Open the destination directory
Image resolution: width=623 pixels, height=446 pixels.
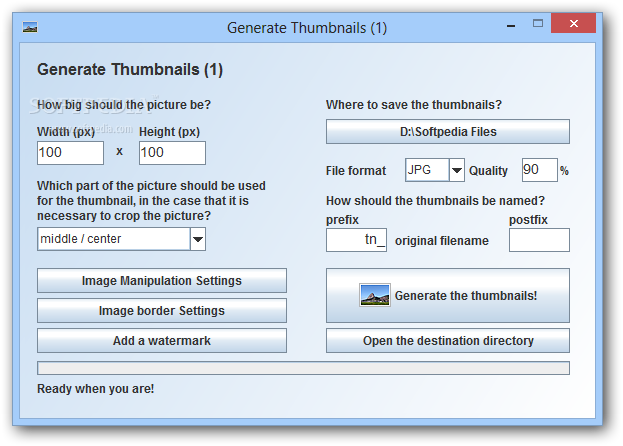point(448,341)
